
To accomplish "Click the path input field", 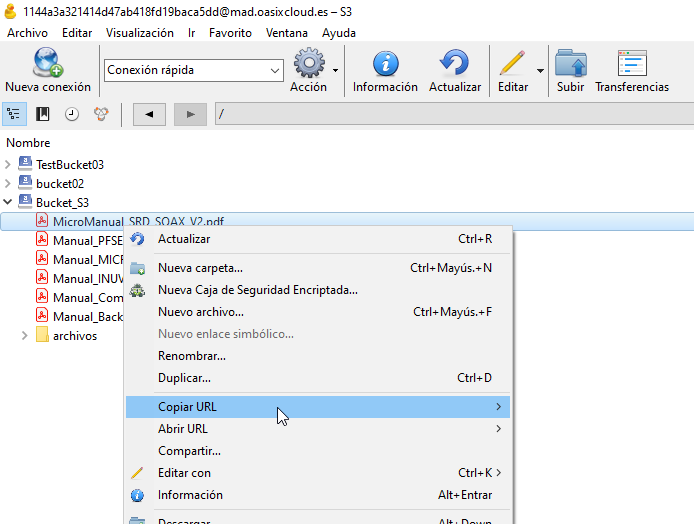I will [x=450, y=115].
